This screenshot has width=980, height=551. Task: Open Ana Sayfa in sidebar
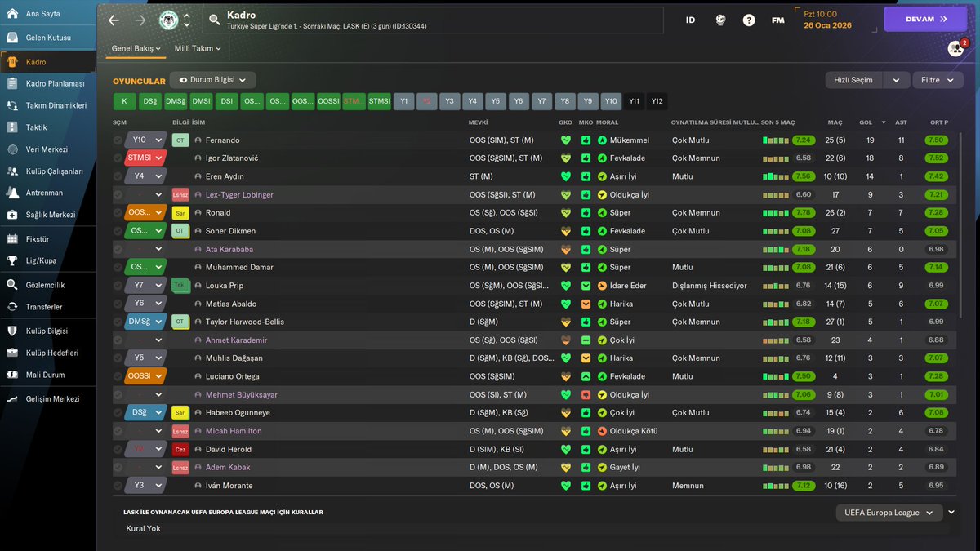[x=47, y=14]
